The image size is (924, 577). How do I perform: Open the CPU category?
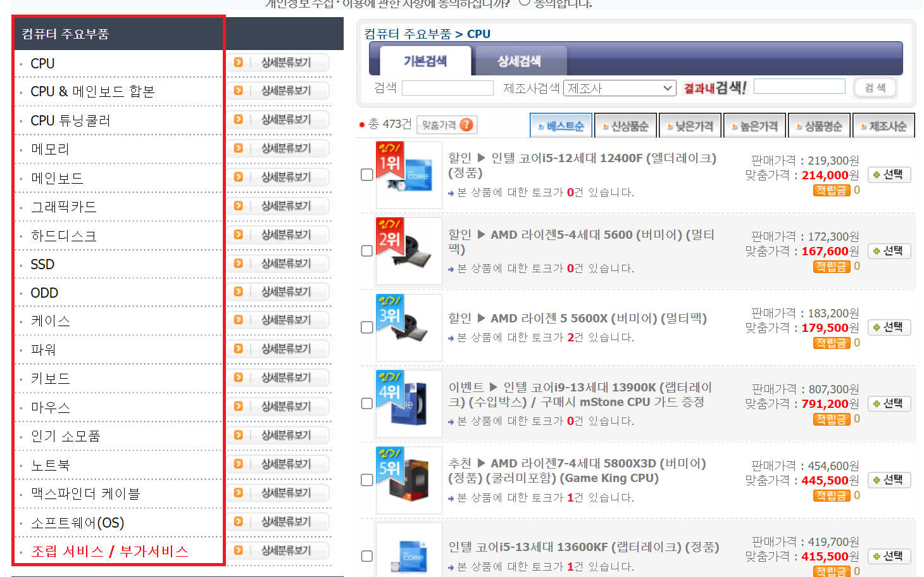(x=42, y=63)
